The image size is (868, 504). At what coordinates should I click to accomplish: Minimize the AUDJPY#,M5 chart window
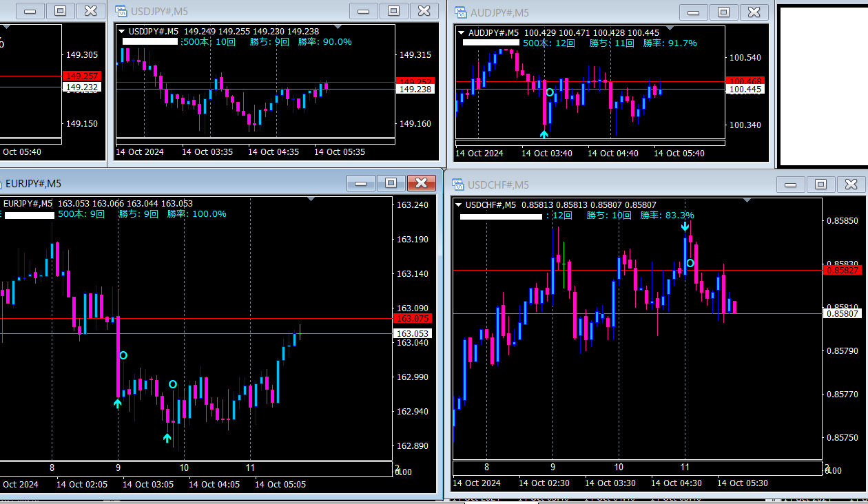click(x=694, y=12)
